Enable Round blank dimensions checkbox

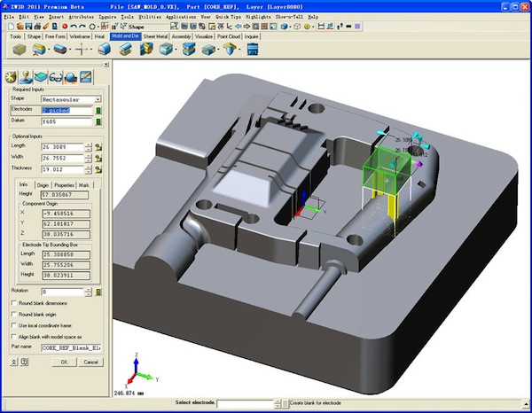(x=14, y=303)
